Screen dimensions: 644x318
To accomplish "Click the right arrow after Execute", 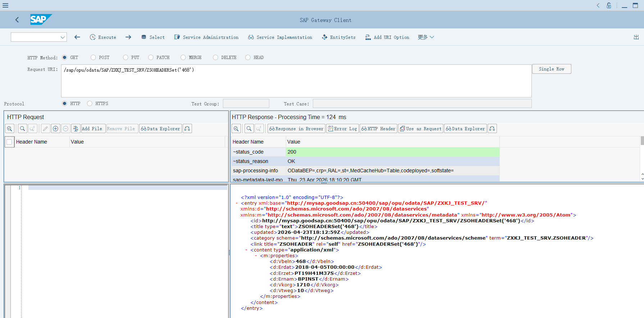I will click(x=128, y=37).
